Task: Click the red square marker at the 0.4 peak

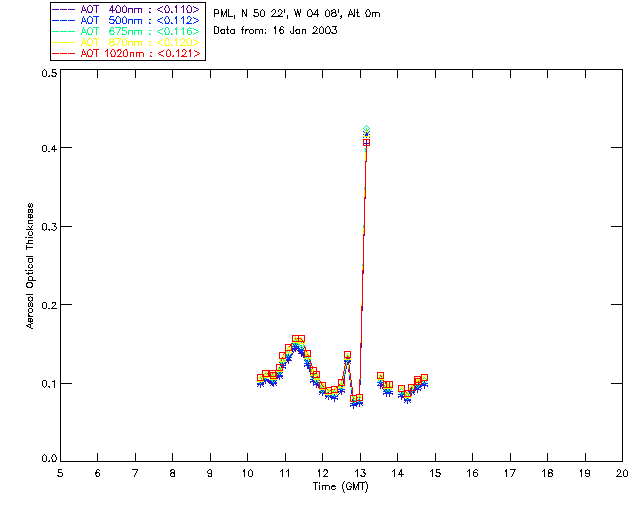Action: 367,142
